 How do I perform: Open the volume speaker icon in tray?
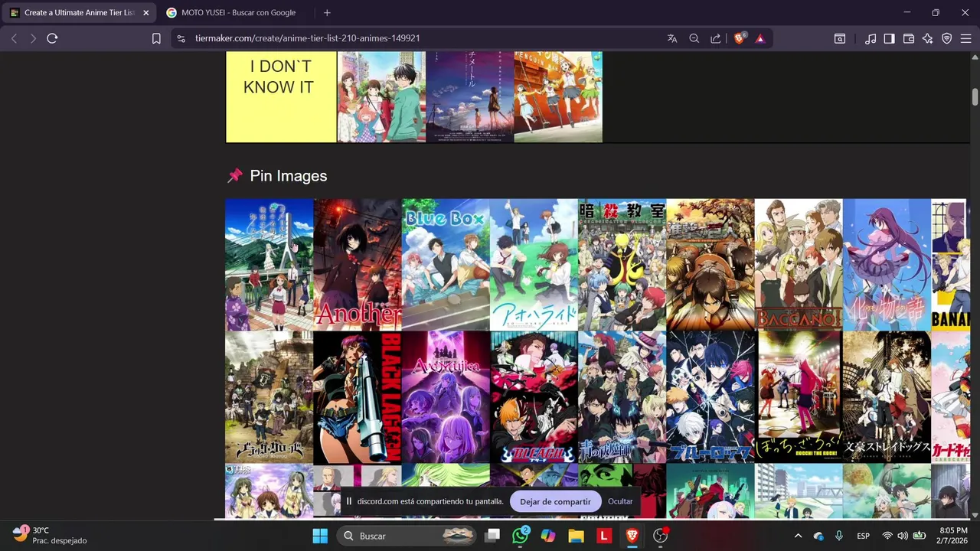click(903, 536)
